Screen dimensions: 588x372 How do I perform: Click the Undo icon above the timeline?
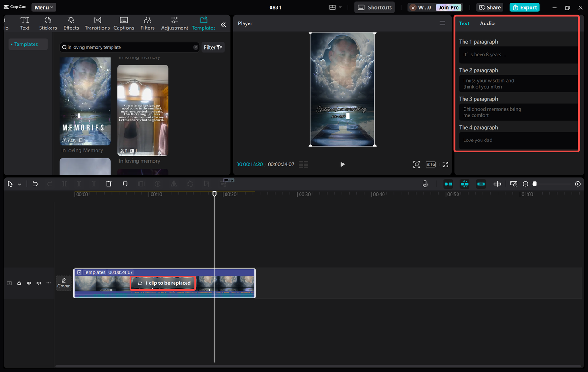(35, 184)
